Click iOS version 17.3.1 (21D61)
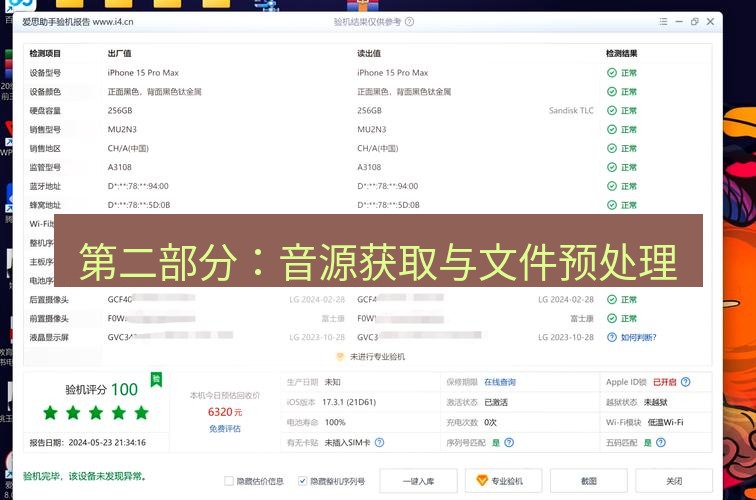Image resolution: width=756 pixels, height=500 pixels. pyautogui.click(x=349, y=402)
